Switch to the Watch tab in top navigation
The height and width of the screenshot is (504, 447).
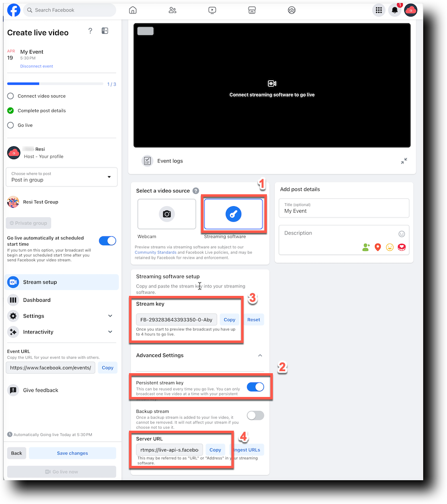(x=212, y=10)
